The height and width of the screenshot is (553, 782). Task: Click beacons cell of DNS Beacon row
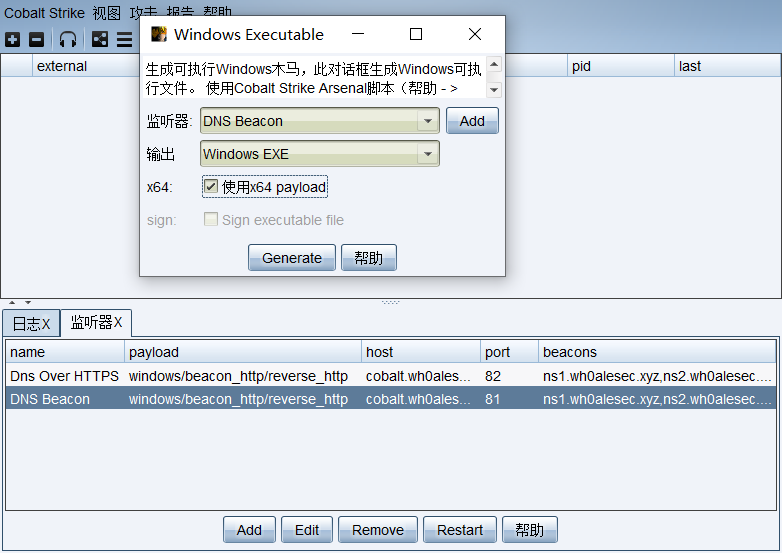657,399
